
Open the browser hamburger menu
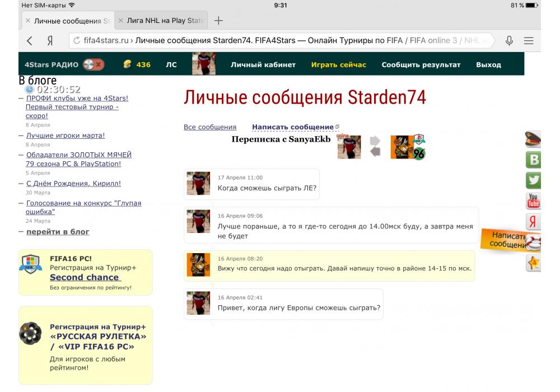click(529, 40)
